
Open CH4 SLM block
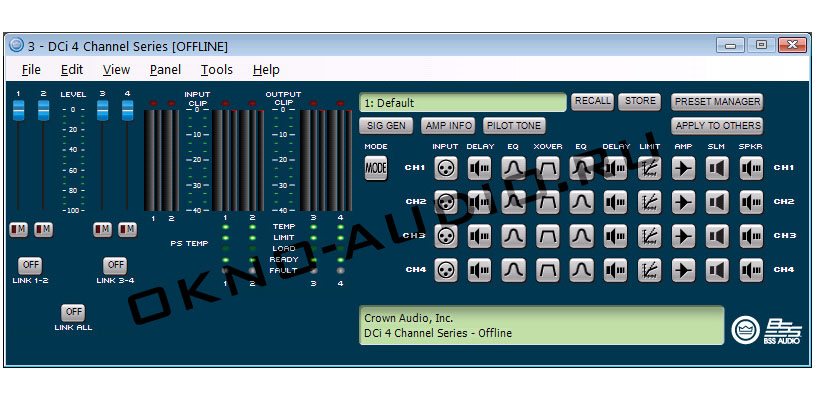click(717, 270)
